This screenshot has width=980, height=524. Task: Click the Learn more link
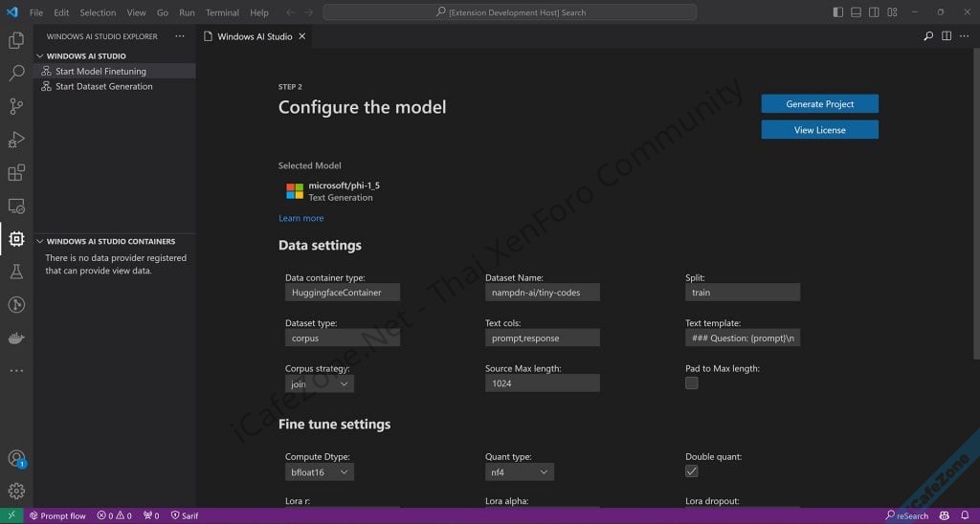point(301,218)
